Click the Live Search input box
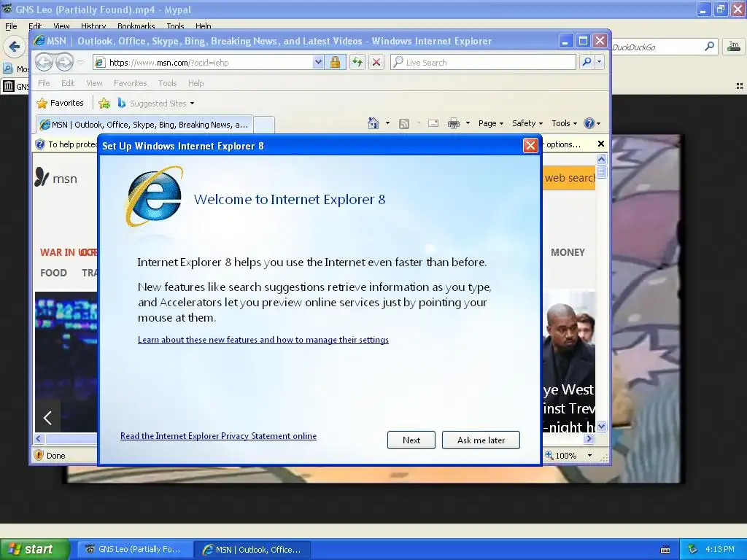This screenshot has width=747, height=560. click(483, 63)
